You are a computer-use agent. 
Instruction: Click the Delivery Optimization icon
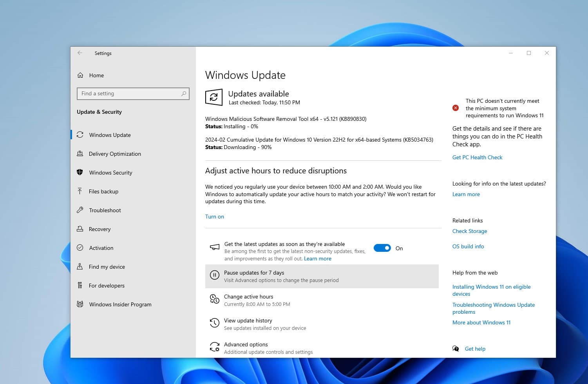point(80,153)
